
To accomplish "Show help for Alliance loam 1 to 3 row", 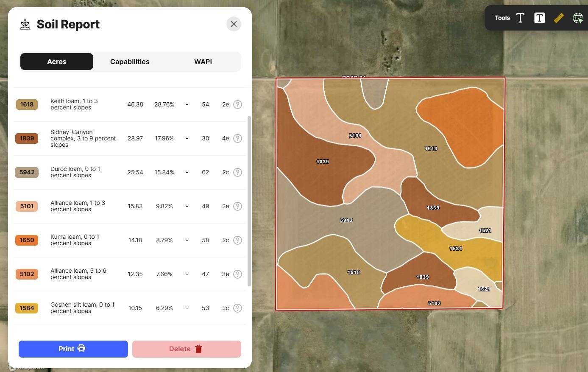I will click(x=238, y=206).
